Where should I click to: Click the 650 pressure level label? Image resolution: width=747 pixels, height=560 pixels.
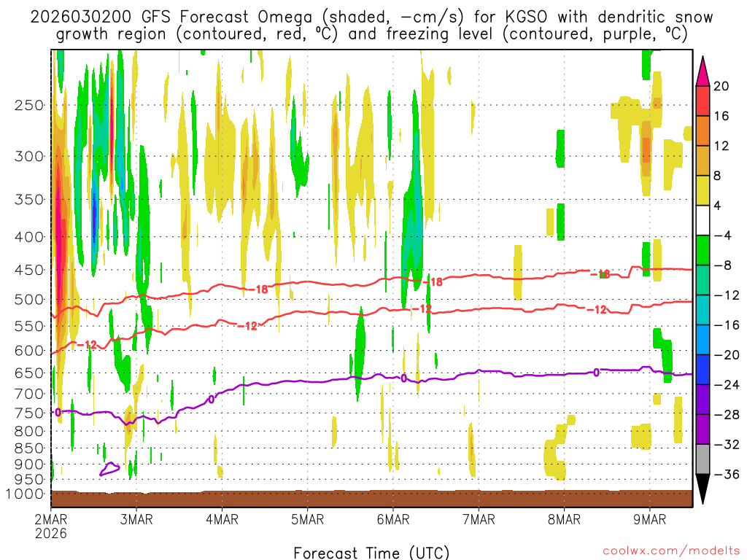pyautogui.click(x=29, y=373)
